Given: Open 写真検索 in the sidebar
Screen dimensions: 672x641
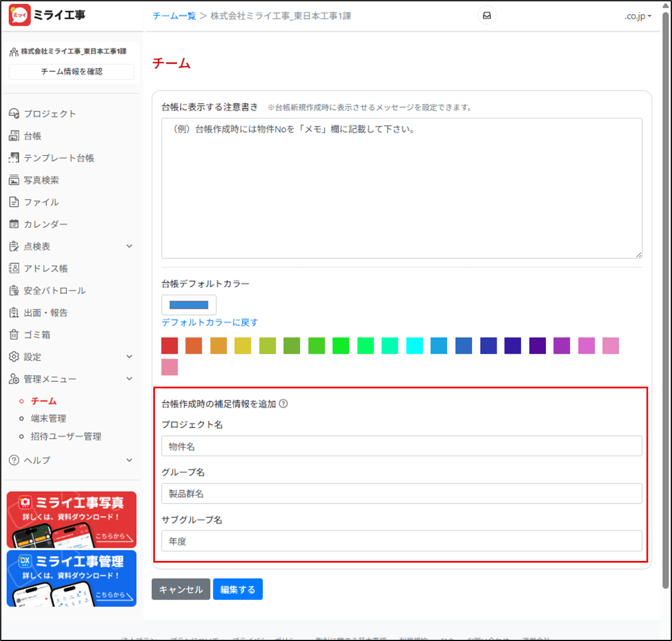Looking at the screenshot, I should click(x=41, y=180).
